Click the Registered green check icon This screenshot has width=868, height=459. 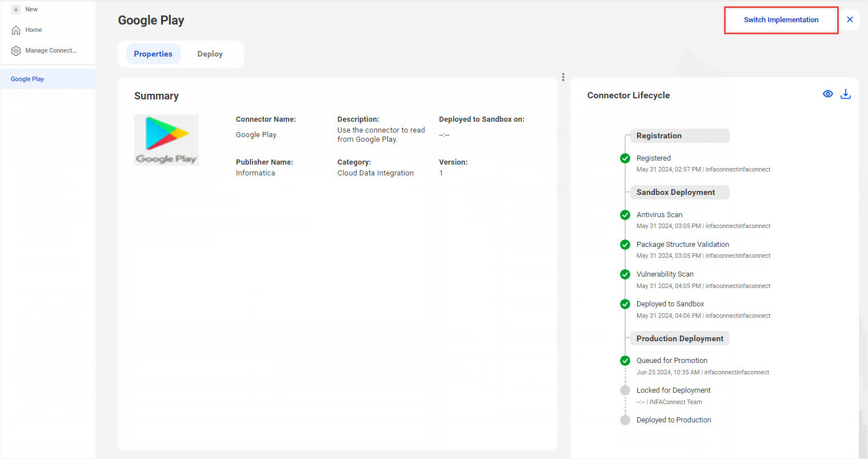(625, 158)
